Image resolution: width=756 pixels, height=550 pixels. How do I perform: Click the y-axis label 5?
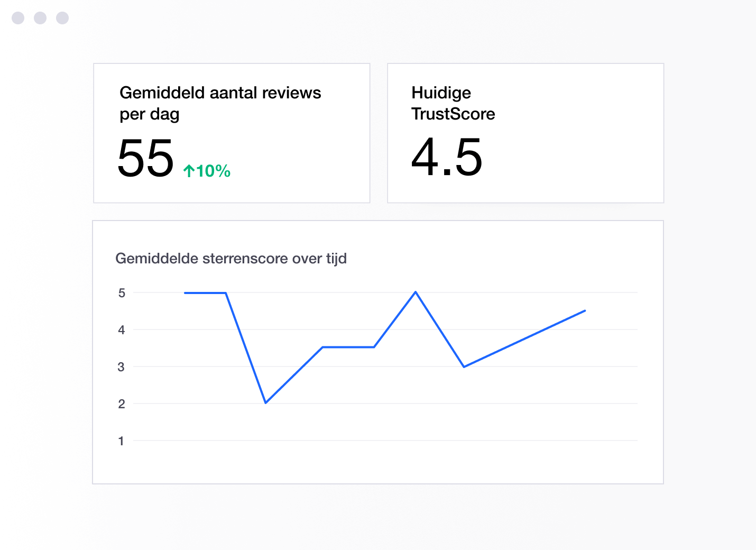(x=122, y=293)
